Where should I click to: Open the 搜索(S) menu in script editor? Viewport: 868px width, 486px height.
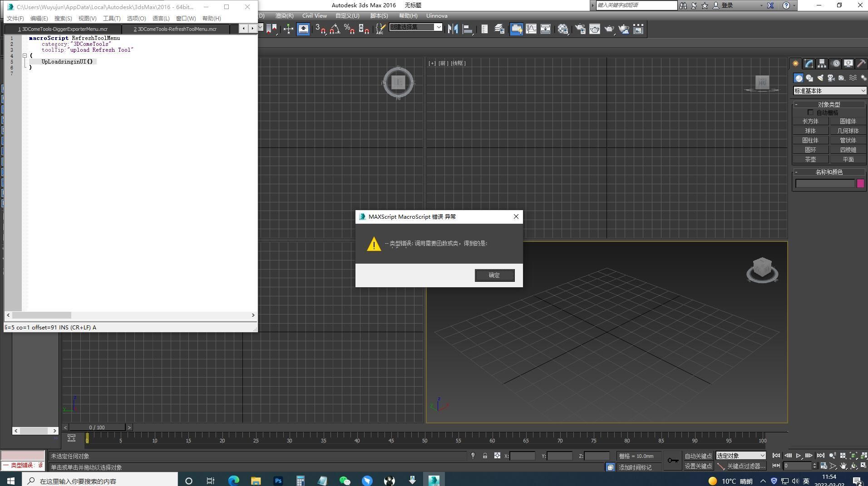(x=63, y=19)
